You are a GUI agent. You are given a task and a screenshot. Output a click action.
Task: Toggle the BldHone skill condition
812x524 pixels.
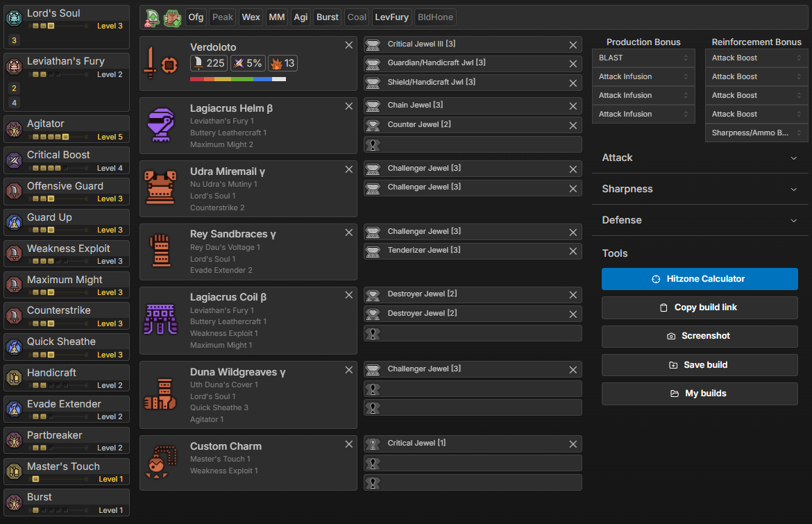click(x=436, y=17)
